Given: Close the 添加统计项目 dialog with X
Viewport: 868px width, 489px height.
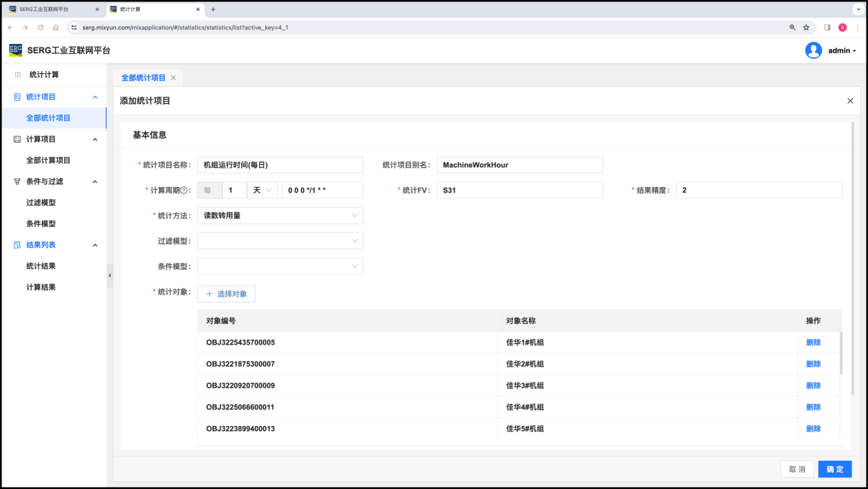Looking at the screenshot, I should 850,101.
